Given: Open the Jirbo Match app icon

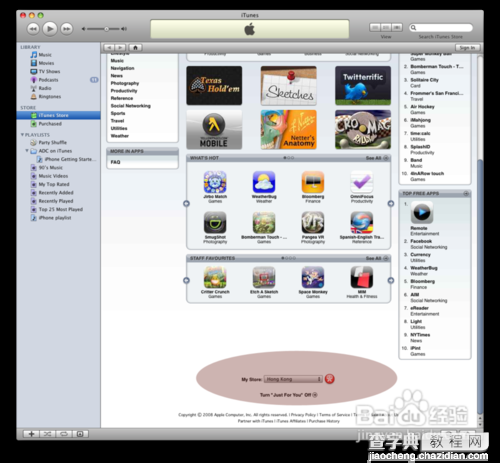Looking at the screenshot, I should click(x=215, y=182).
